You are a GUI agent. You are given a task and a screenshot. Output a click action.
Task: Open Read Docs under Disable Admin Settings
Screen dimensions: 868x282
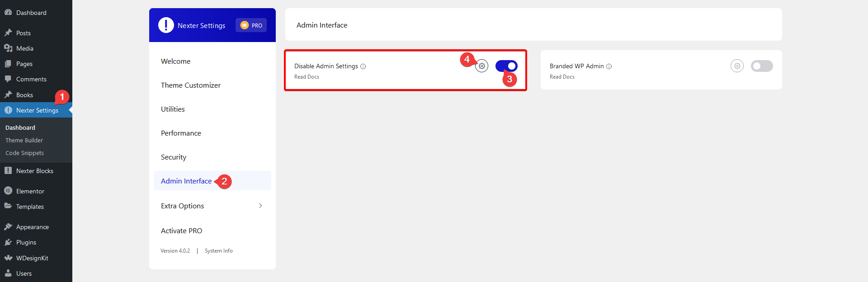tap(307, 77)
